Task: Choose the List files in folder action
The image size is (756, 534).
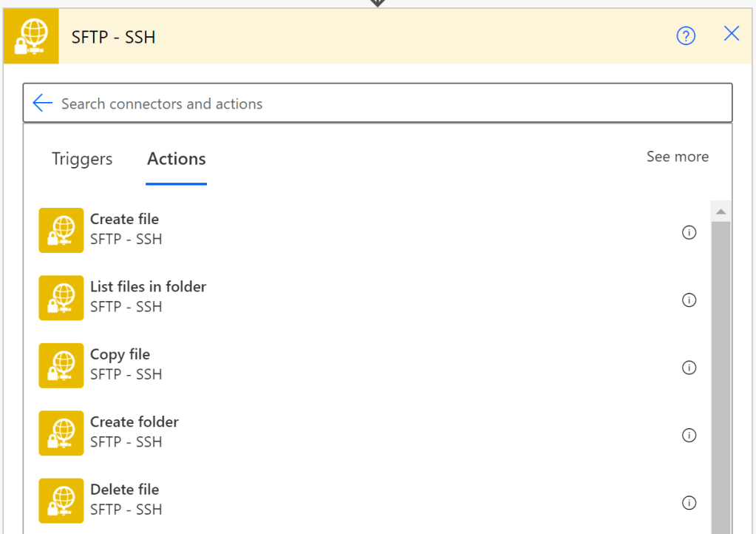Action: click(x=148, y=287)
